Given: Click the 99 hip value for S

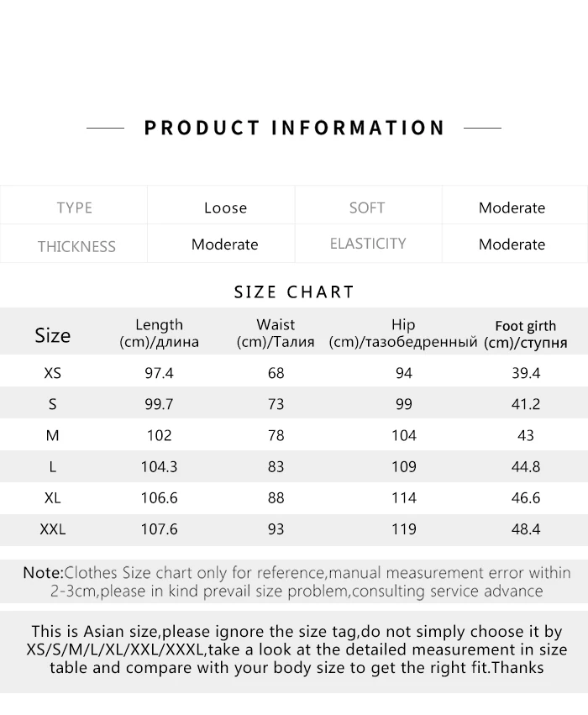Looking at the screenshot, I should (404, 404).
